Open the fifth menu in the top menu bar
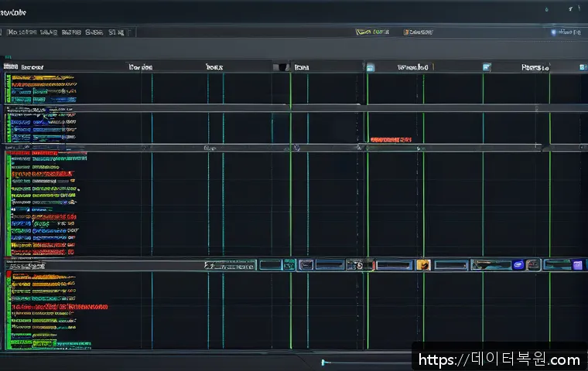Screen dimensions: 588x371 116,32
